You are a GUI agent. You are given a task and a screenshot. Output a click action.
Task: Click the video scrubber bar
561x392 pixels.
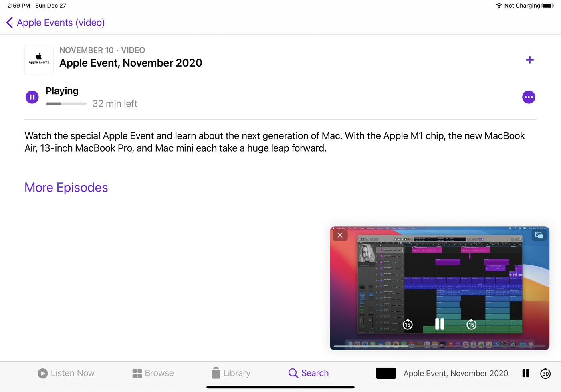[440, 346]
